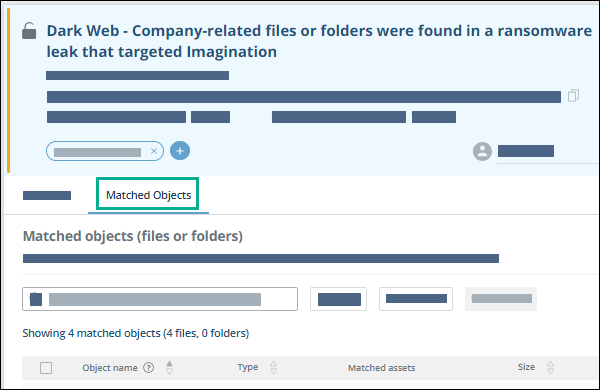This screenshot has width=600, height=390.
Task: Open the assignee name field beside avatar
Action: [547, 152]
